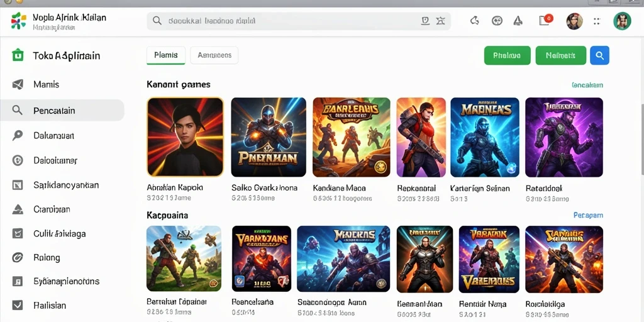Screen dimensions: 644x322
Task: Open the Perapam link beside Kacpoaina
Action: point(588,215)
